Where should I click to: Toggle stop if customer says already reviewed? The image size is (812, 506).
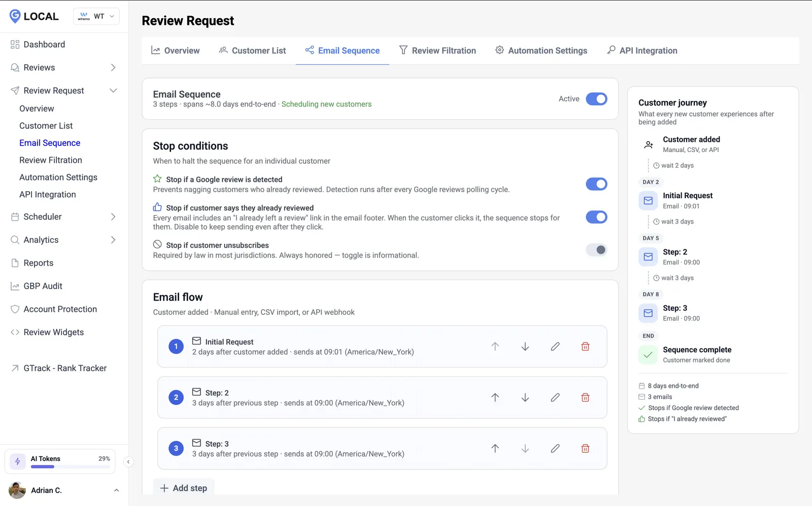[x=596, y=217]
